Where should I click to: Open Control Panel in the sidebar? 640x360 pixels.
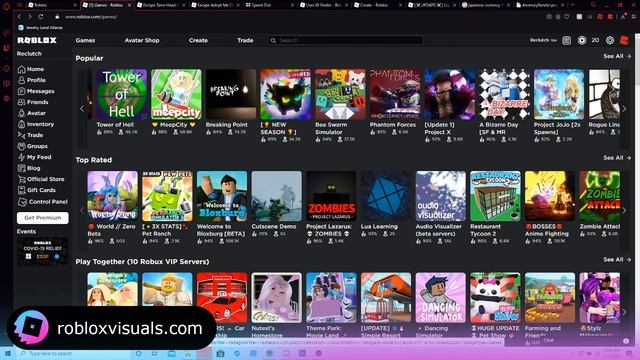click(42, 202)
